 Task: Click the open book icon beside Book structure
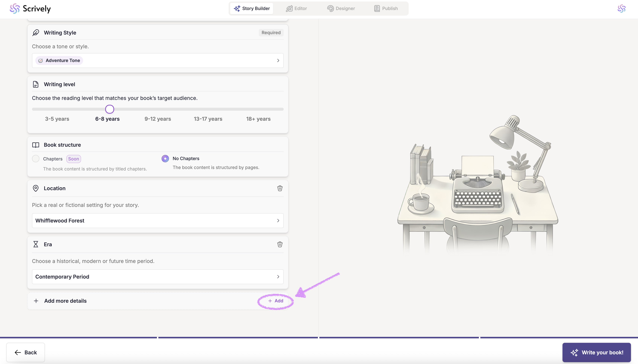(36, 145)
